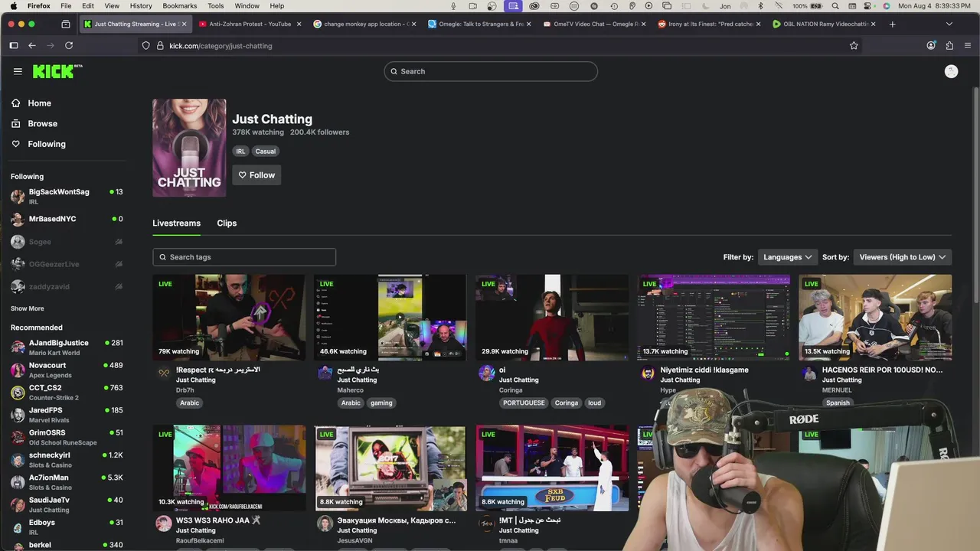Open the schneckyirl recommended channel

click(67, 460)
